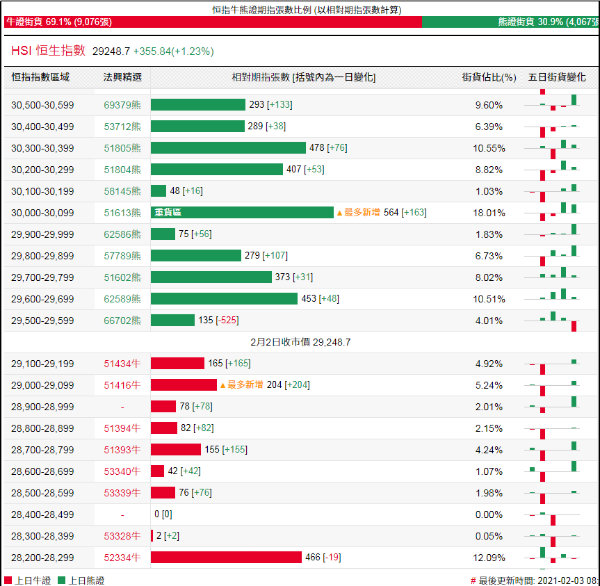The height and width of the screenshot is (586, 600).
Task: Select the 51393牛 code
Action: click(122, 450)
